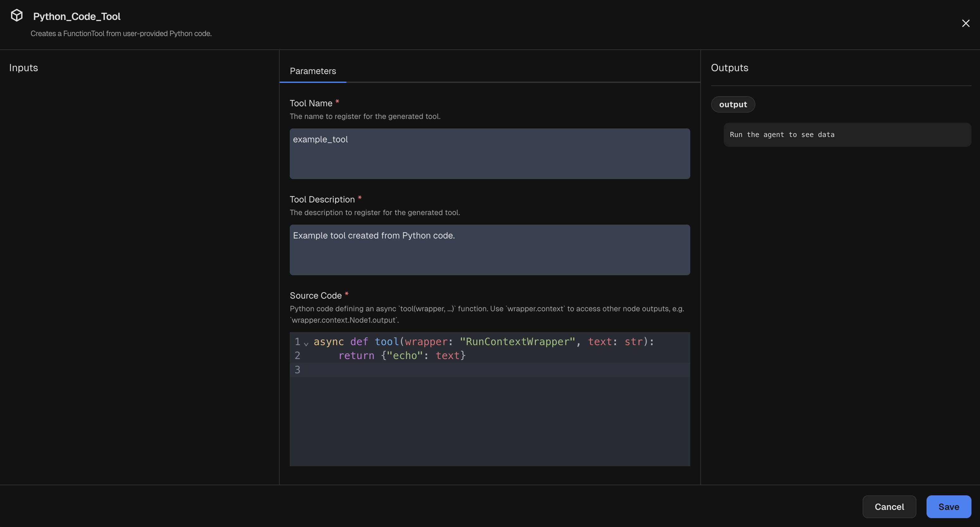
Task: Click the RunContextWrapper type annotation in the code
Action: [x=518, y=341]
